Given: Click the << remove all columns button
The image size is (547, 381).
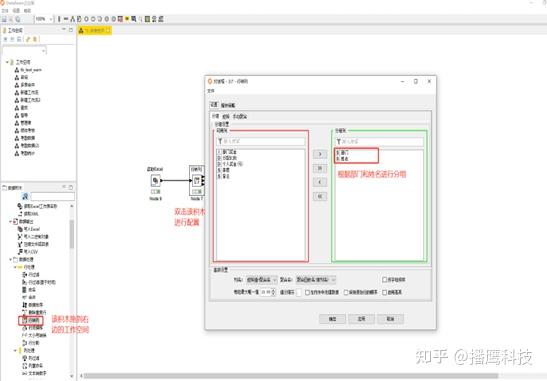Looking at the screenshot, I should [x=320, y=196].
